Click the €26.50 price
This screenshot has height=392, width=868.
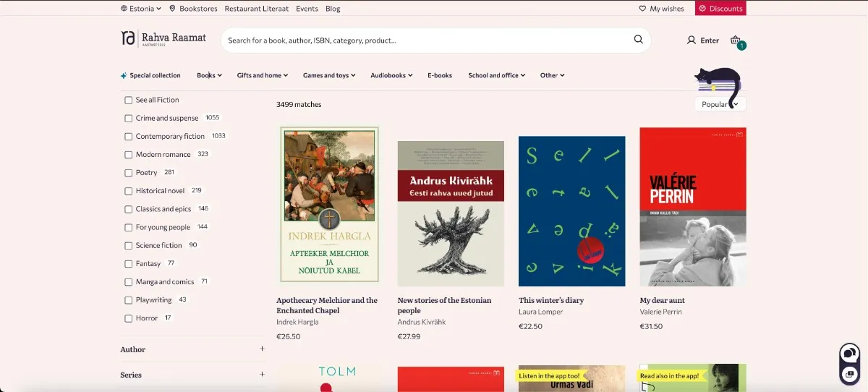[x=288, y=336]
